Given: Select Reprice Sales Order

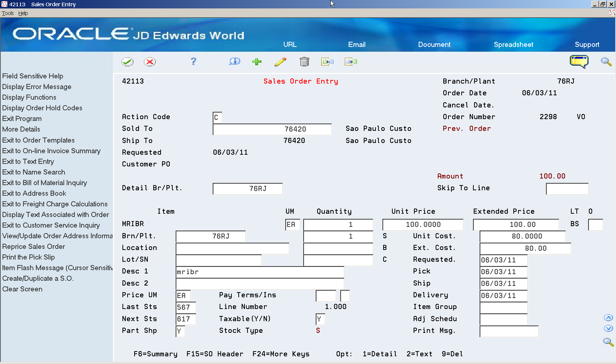Looking at the screenshot, I should coord(34,246).
